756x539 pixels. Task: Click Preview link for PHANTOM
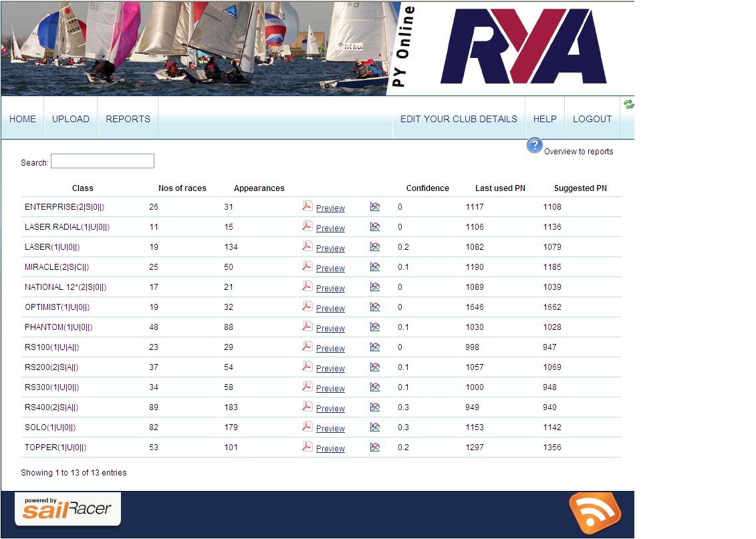[x=330, y=329]
